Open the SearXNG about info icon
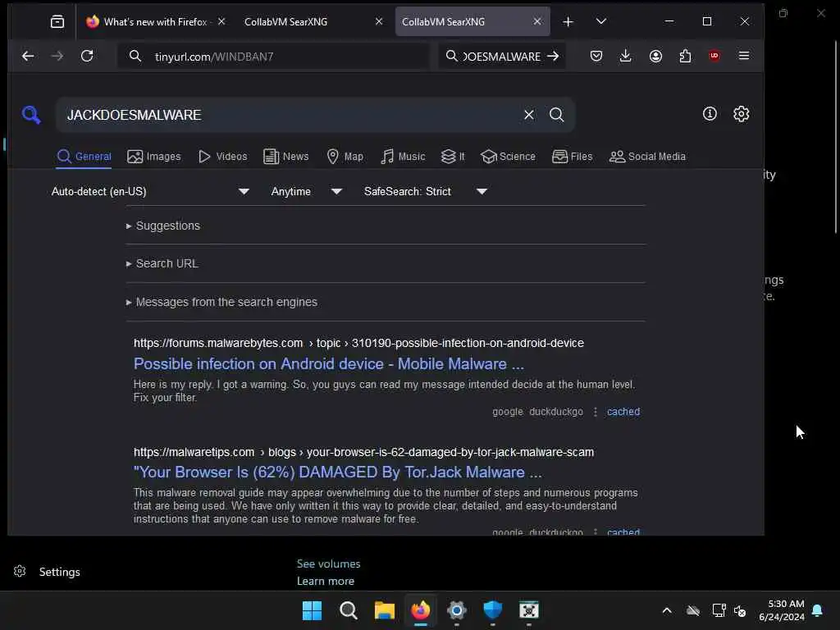 (710, 113)
